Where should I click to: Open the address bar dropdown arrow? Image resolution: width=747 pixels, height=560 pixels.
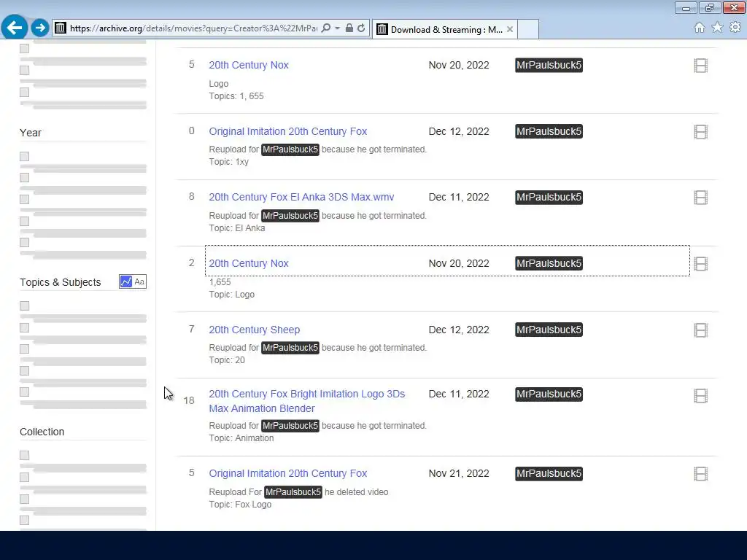click(337, 28)
